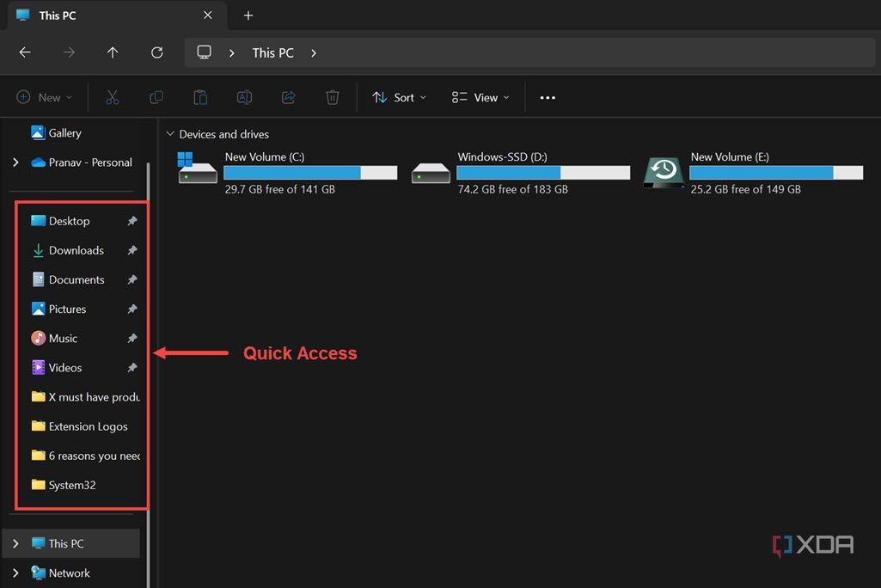Click the C: drive usage bar
881x588 pixels.
click(x=310, y=173)
